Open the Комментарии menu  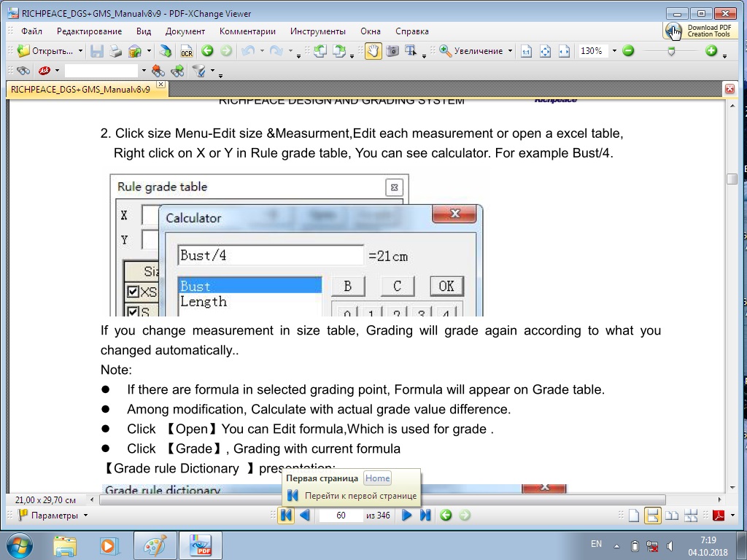[247, 31]
